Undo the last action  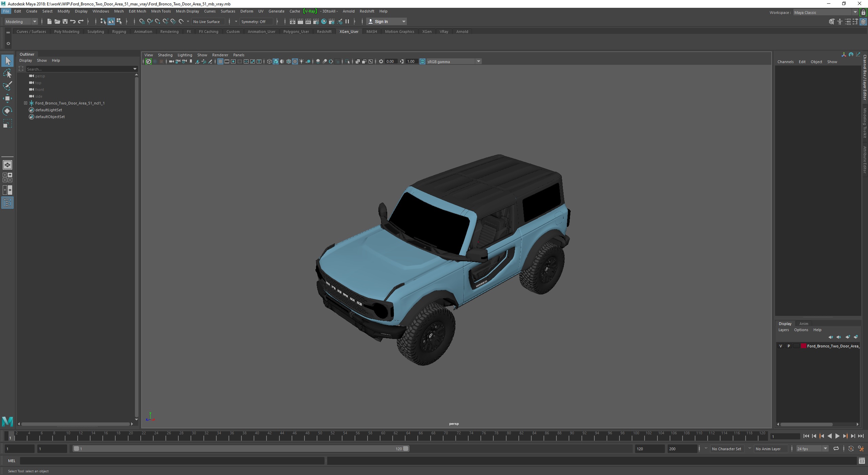[73, 22]
